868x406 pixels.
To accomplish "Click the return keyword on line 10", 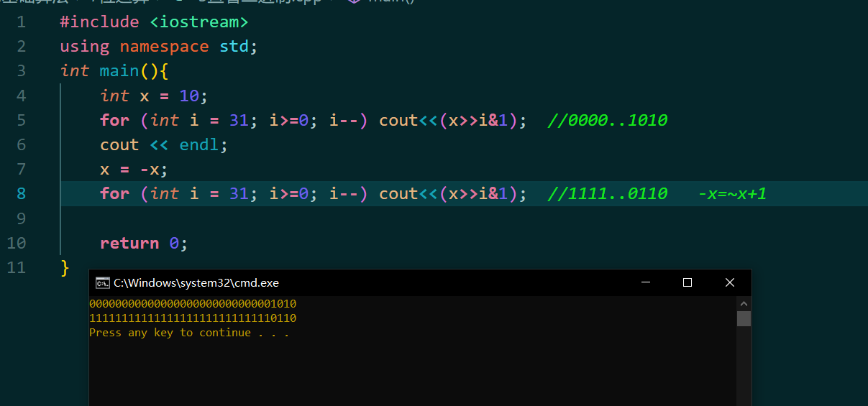I will (129, 243).
